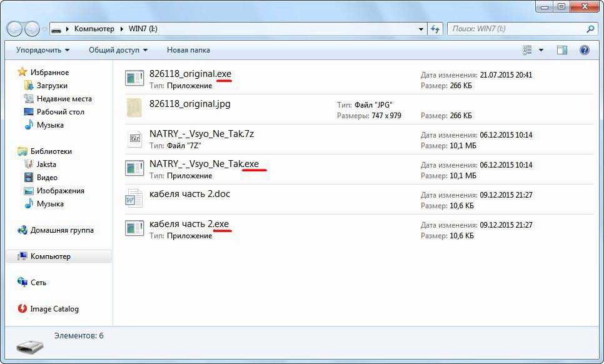Viewport: 604px width, 364px height.
Task: Click the Изображения picture icon
Action: pyautogui.click(x=29, y=191)
